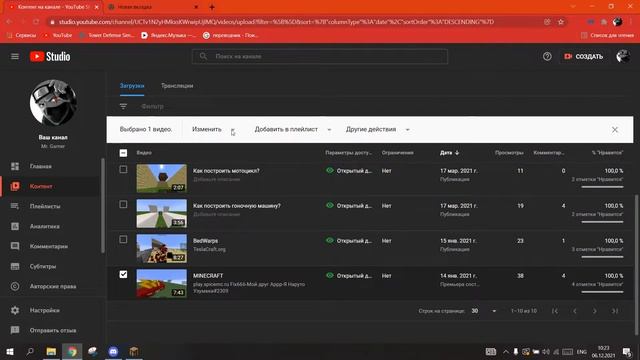The width and height of the screenshot is (640, 360).
Task: Click the Создать create button
Action: coord(583,56)
